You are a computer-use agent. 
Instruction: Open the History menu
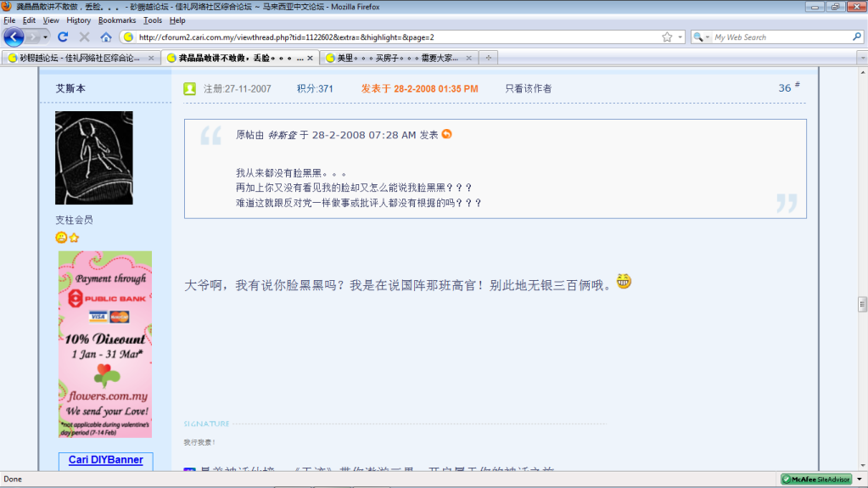coord(78,20)
